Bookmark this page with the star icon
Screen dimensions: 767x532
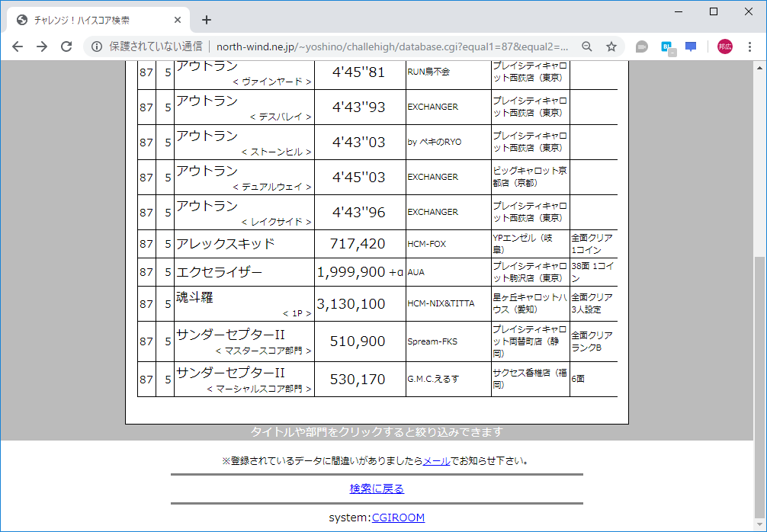(x=611, y=46)
